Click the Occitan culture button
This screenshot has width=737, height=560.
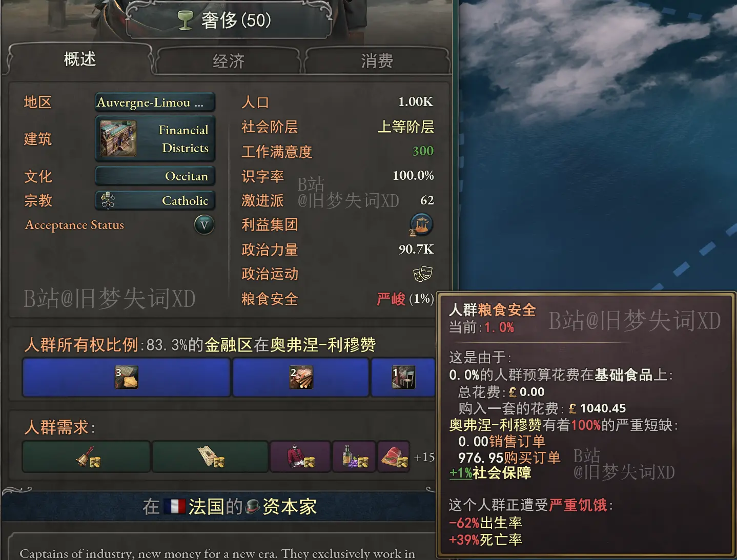(x=155, y=176)
